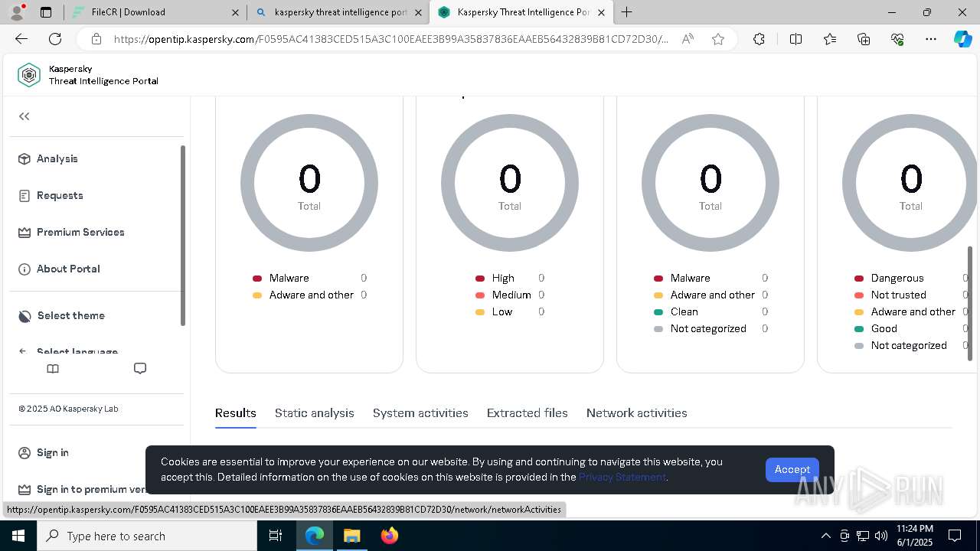Switch to the Static analysis tab
Viewport: 980px width, 551px height.
click(x=315, y=412)
